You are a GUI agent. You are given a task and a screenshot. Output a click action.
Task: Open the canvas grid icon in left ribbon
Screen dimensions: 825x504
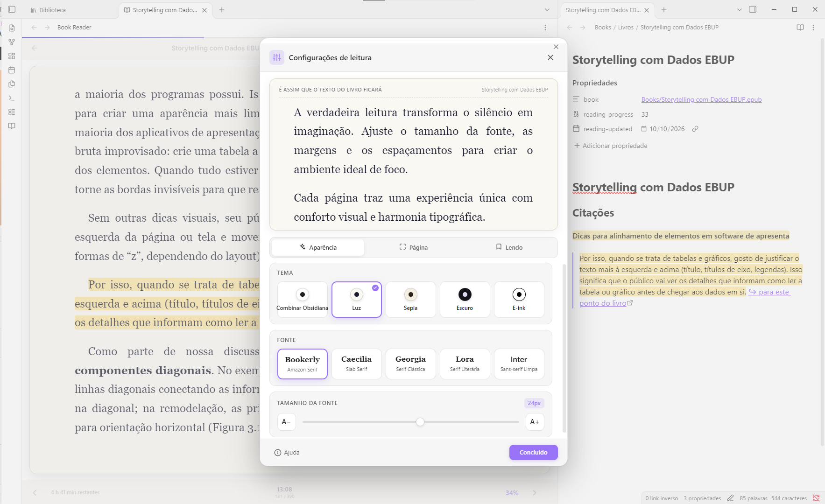[x=12, y=56]
